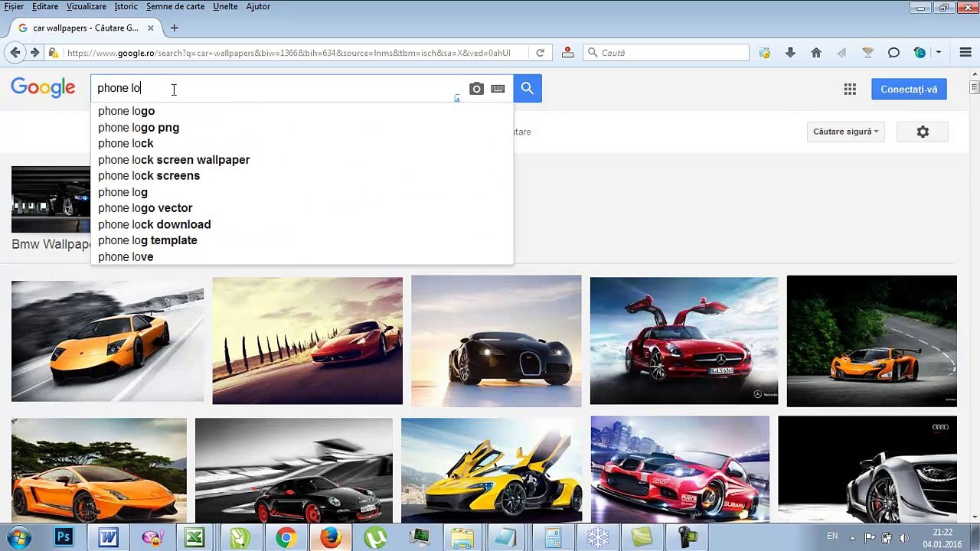Click the Conectați-vă sign-in button
The height and width of the screenshot is (551, 980).
[909, 90]
